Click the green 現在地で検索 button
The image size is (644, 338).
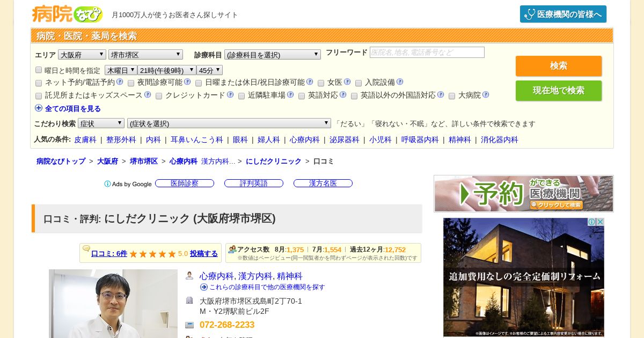(x=559, y=91)
